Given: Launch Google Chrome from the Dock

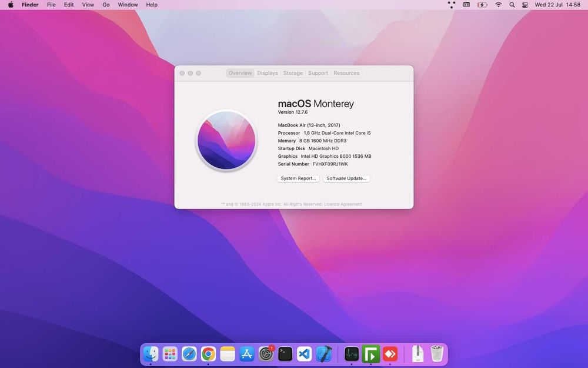Looking at the screenshot, I should click(x=208, y=354).
